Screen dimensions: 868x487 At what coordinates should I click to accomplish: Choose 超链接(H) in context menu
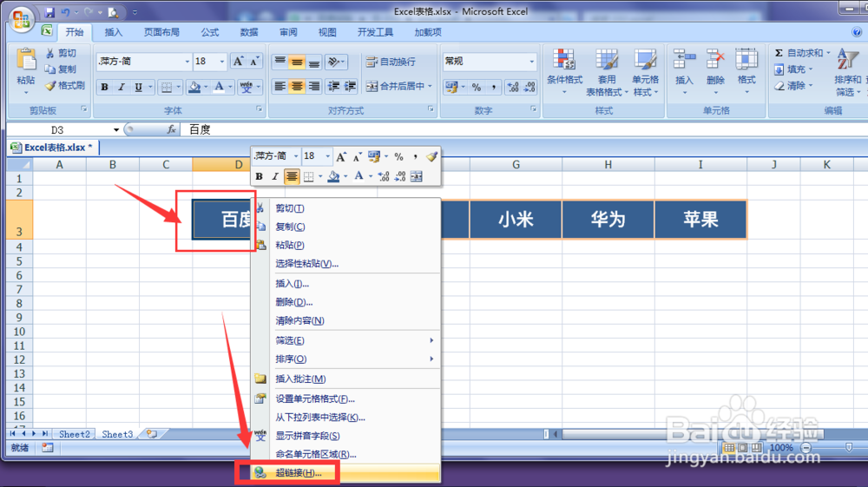pos(345,473)
